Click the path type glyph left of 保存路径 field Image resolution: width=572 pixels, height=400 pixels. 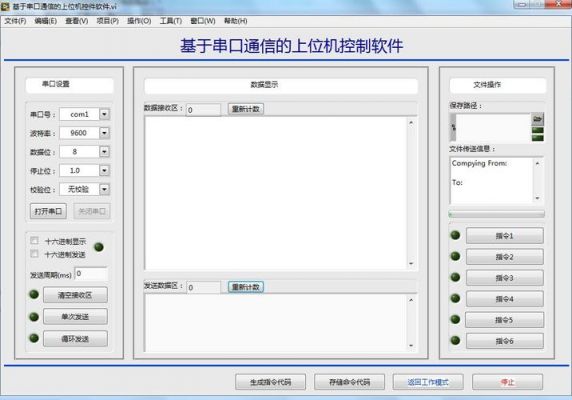click(x=453, y=127)
